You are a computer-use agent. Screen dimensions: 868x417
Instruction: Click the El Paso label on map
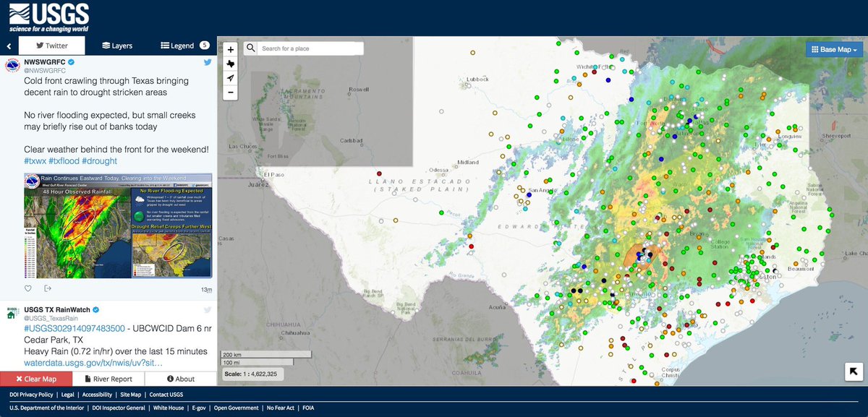coord(275,175)
